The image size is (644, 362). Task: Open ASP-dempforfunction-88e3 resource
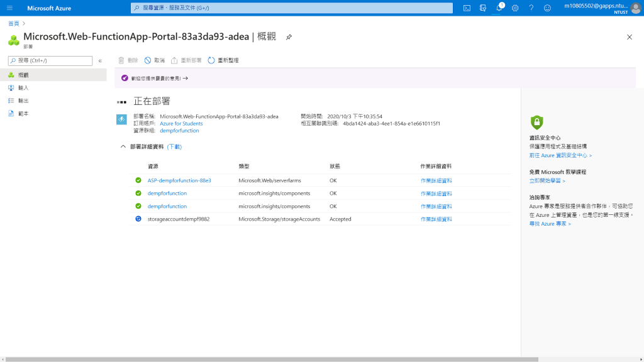click(179, 180)
